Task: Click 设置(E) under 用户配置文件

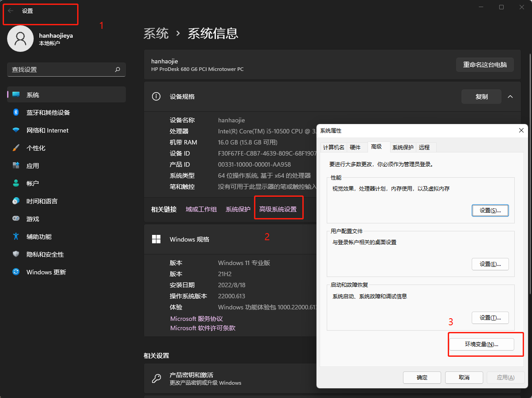Action: coord(490,264)
